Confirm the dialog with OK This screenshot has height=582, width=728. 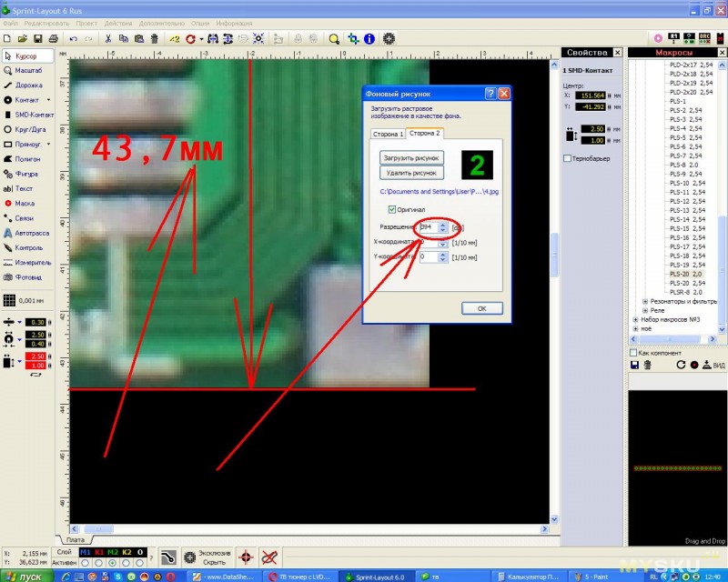point(482,308)
